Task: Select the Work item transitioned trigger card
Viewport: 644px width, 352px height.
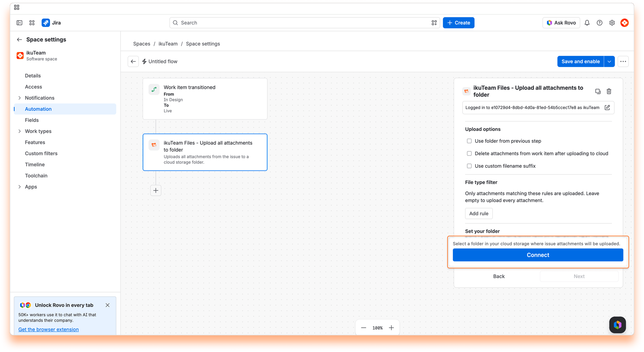Action: pos(205,99)
